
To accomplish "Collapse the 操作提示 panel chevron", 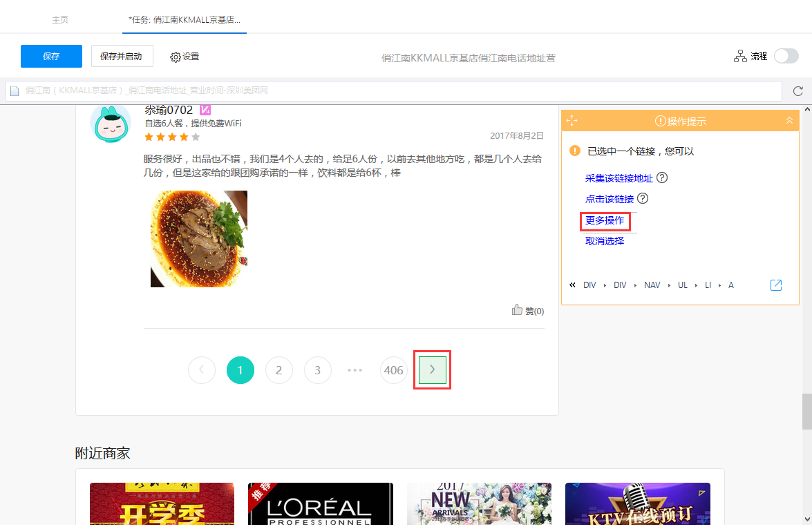I will 789,120.
